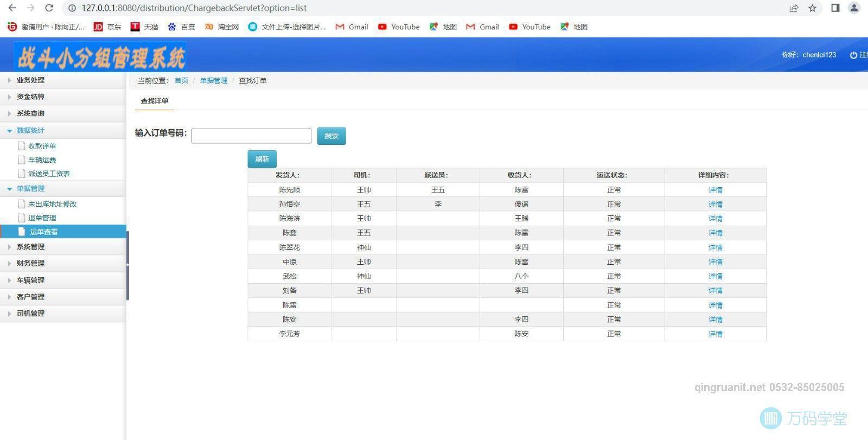Screen dimensions: 868x440
Task: Open 详情 for sender 李元芳
Action: pos(715,334)
